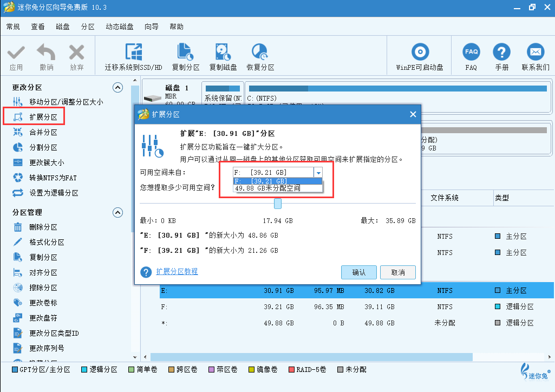Screen dimensions: 555x392
Task: Open Migrate OS to SSD/HD (迁移系统到SSD/HD) tool
Action: [133, 57]
